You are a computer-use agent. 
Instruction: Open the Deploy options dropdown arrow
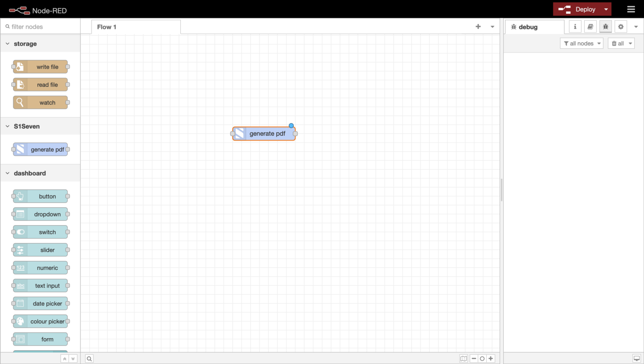tap(606, 9)
